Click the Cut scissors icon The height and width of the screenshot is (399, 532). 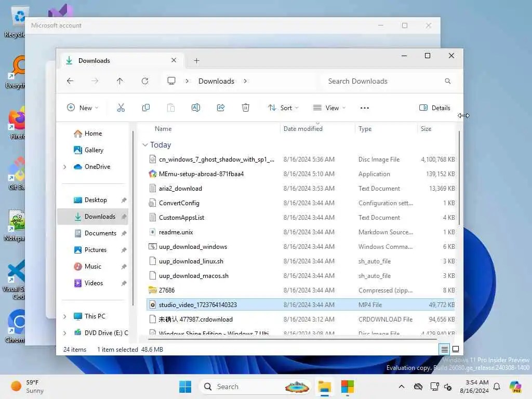pyautogui.click(x=121, y=108)
